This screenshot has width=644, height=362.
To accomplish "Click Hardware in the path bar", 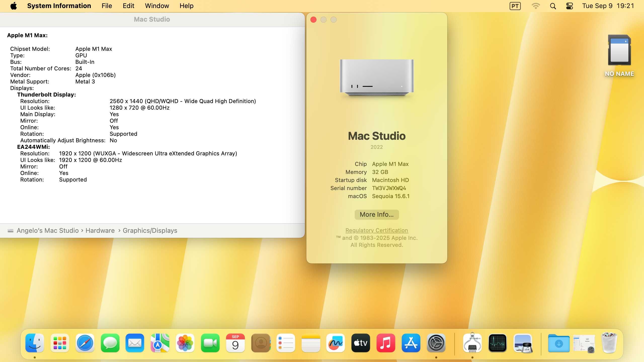I will tap(100, 231).
